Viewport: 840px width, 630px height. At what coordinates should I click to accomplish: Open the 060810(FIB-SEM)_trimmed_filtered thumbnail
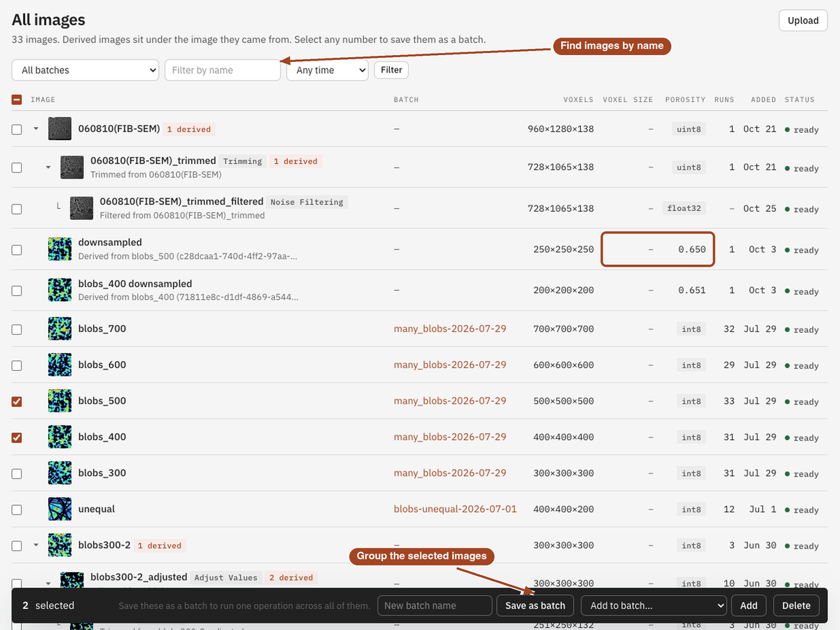82,208
